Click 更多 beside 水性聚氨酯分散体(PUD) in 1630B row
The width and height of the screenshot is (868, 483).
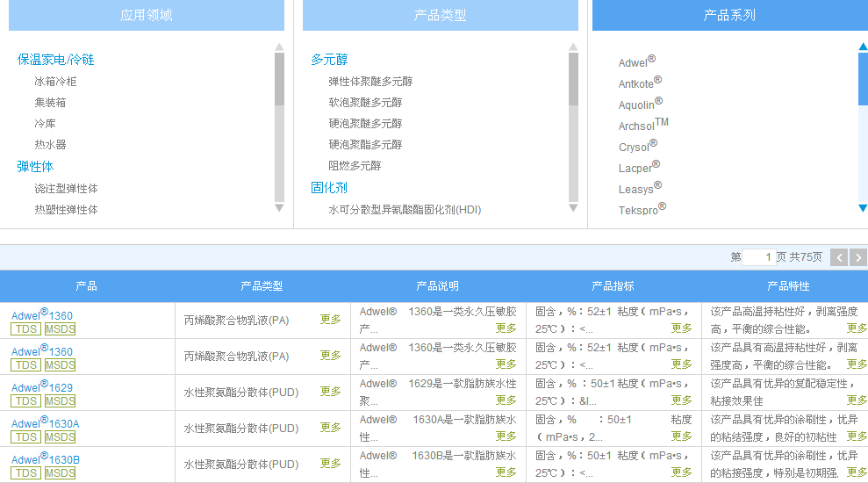point(331,464)
